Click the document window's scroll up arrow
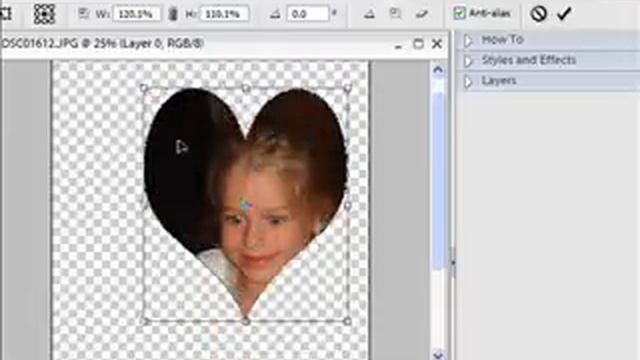 coord(438,70)
